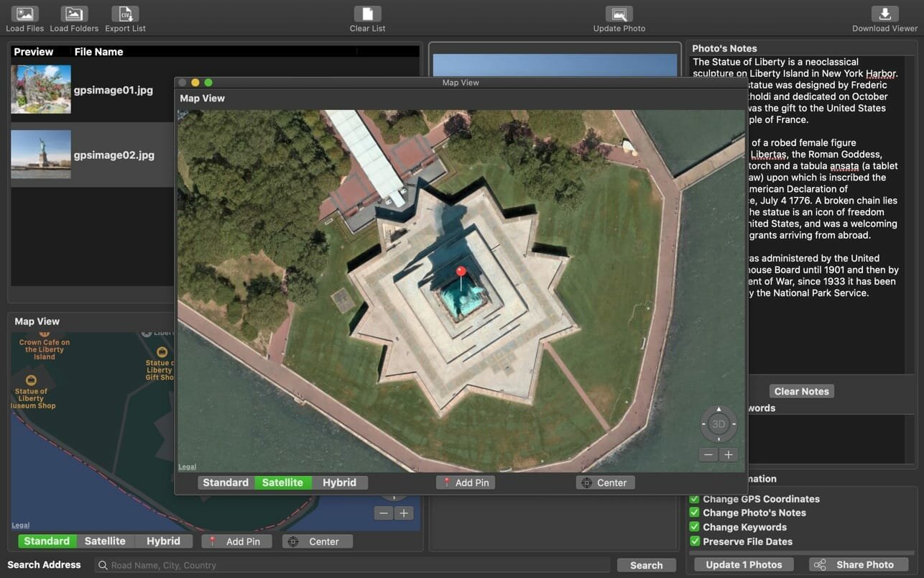
Task: Click the Update 1 Photos button
Action: (744, 564)
